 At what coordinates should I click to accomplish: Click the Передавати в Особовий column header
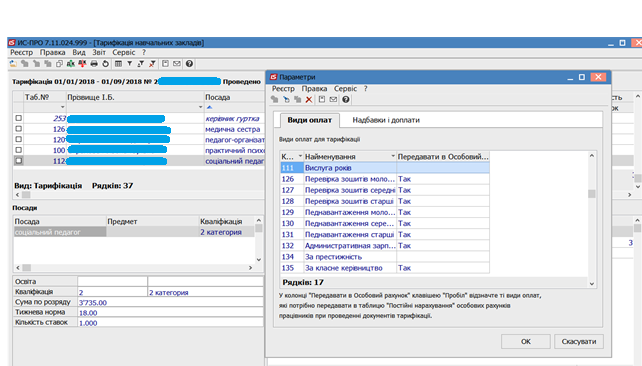(x=443, y=156)
